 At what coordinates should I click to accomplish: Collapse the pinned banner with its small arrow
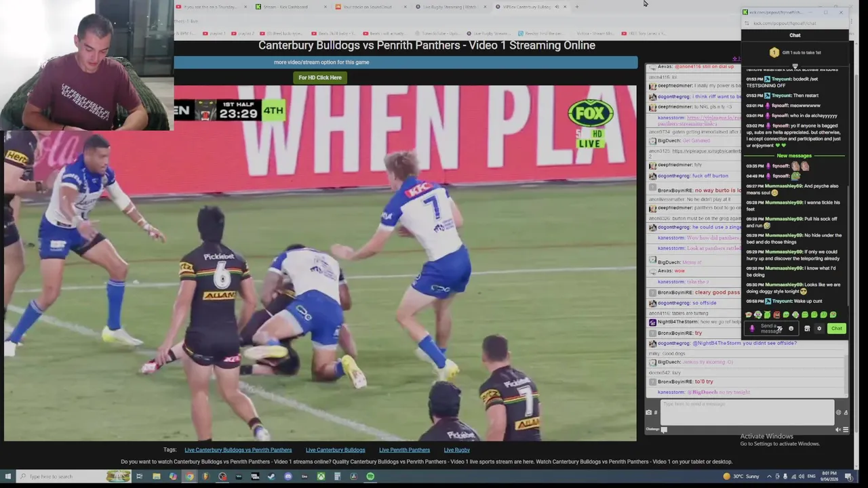click(795, 66)
